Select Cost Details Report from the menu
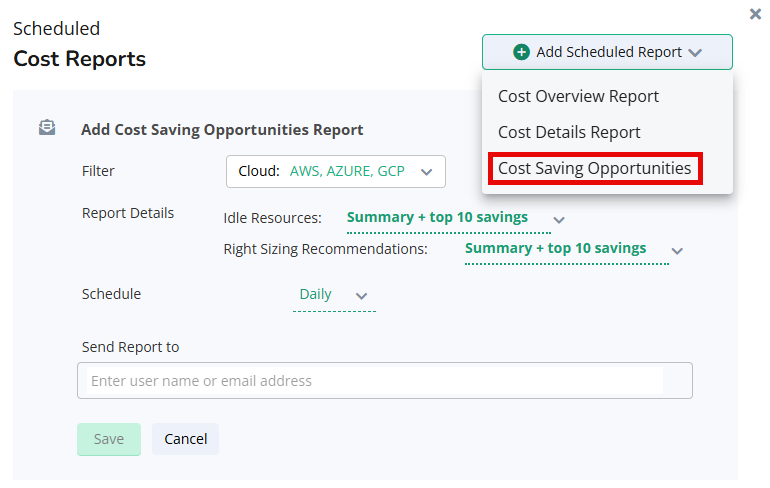 coord(569,133)
